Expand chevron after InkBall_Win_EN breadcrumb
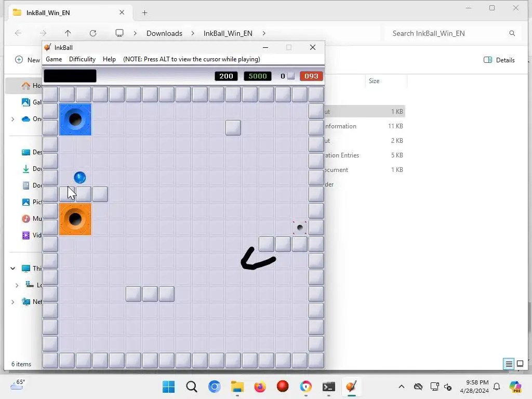 (x=264, y=33)
